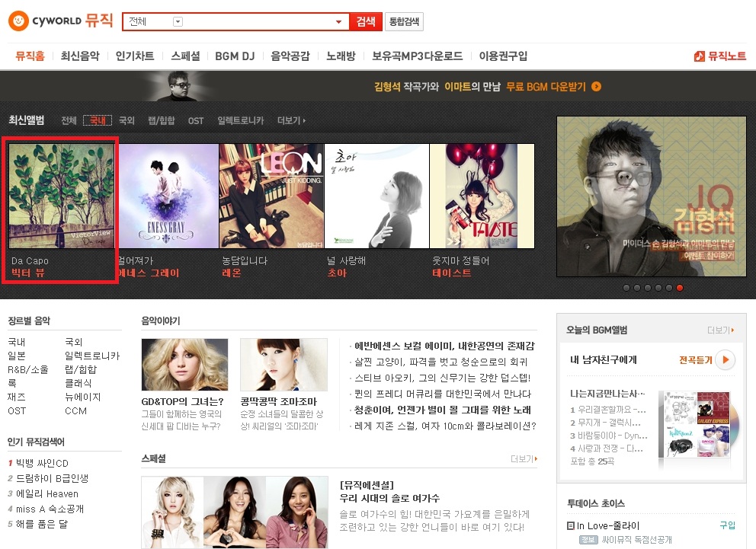Select the first banner carousel dot
Image resolution: width=756 pixels, height=549 pixels.
626,288
